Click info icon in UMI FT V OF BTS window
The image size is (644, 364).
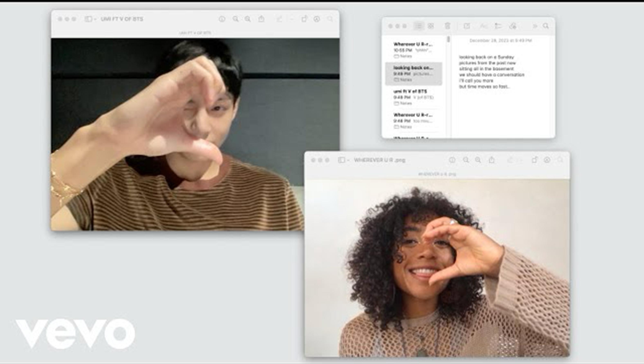click(222, 19)
